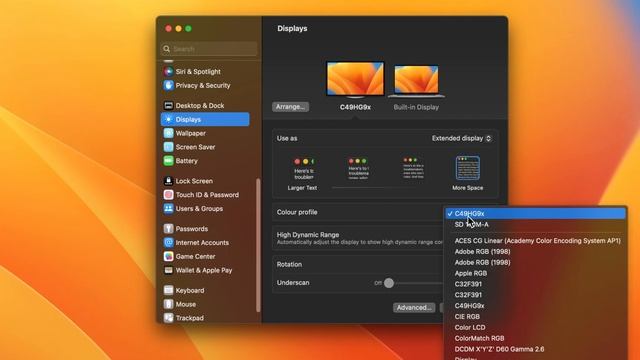The image size is (640, 360).
Task: Adjust the Underscan slider knob
Action: 389,283
